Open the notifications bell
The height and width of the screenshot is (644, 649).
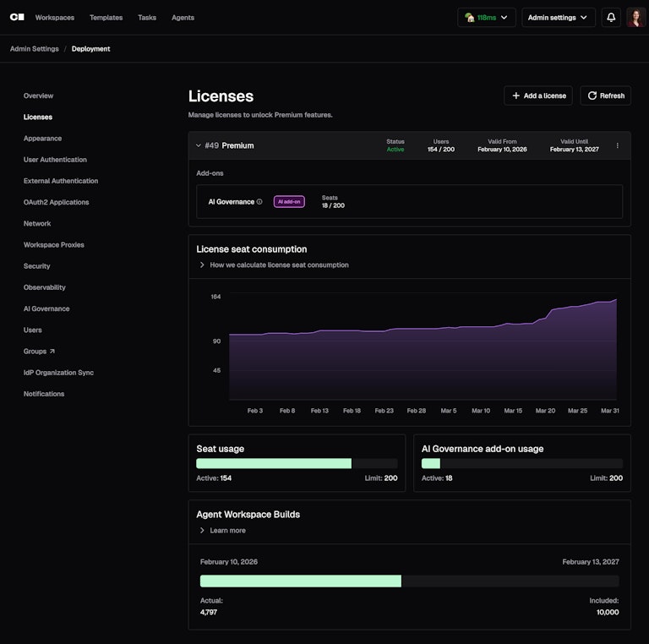611,17
